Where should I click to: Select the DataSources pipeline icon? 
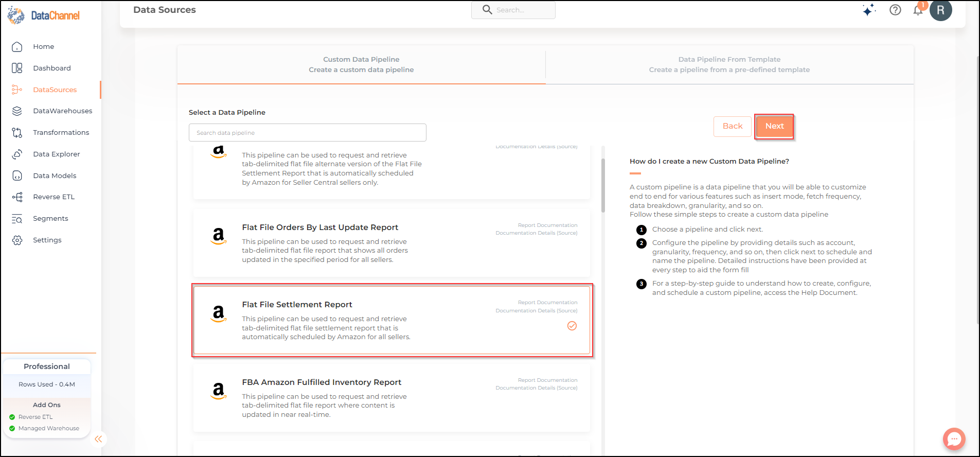click(x=17, y=90)
